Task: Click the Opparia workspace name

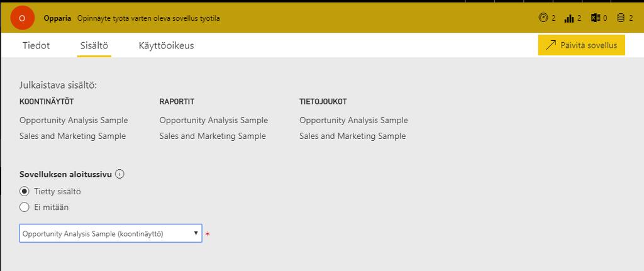Action: pyautogui.click(x=57, y=18)
